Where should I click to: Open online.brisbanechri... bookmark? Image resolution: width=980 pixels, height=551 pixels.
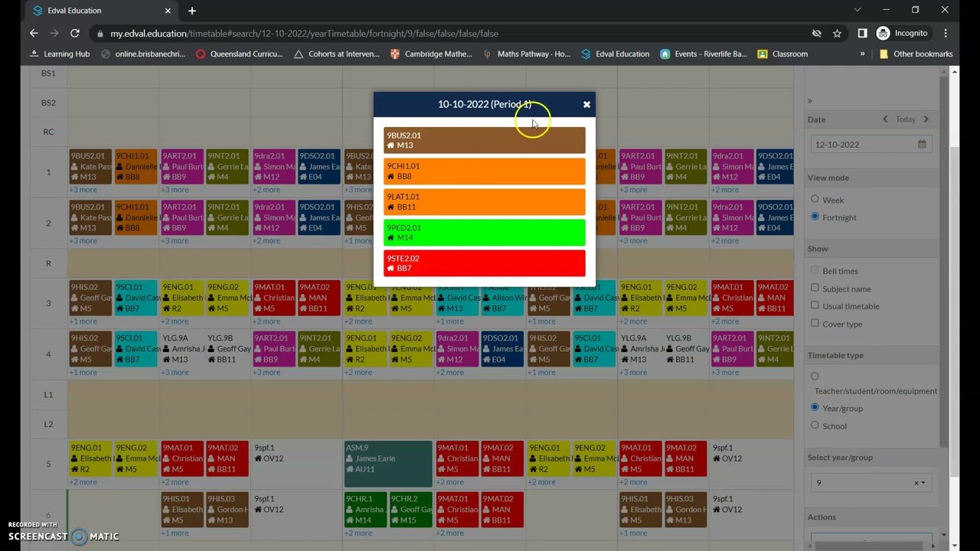(143, 54)
